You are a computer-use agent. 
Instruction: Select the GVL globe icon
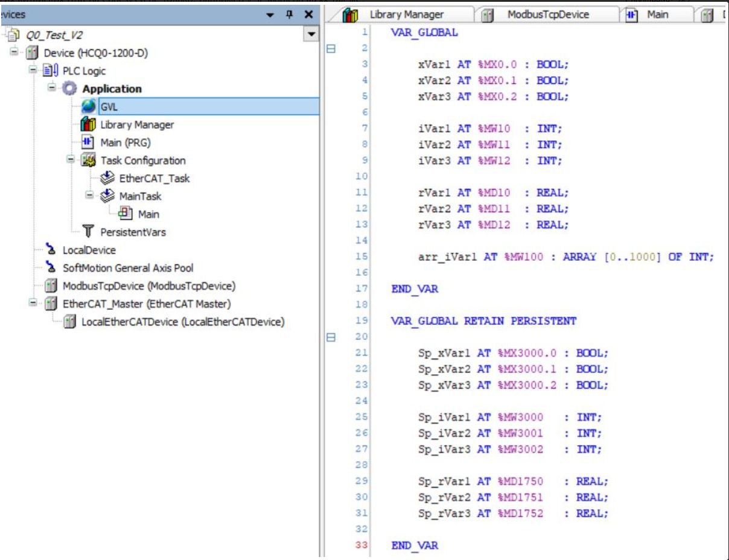(89, 107)
